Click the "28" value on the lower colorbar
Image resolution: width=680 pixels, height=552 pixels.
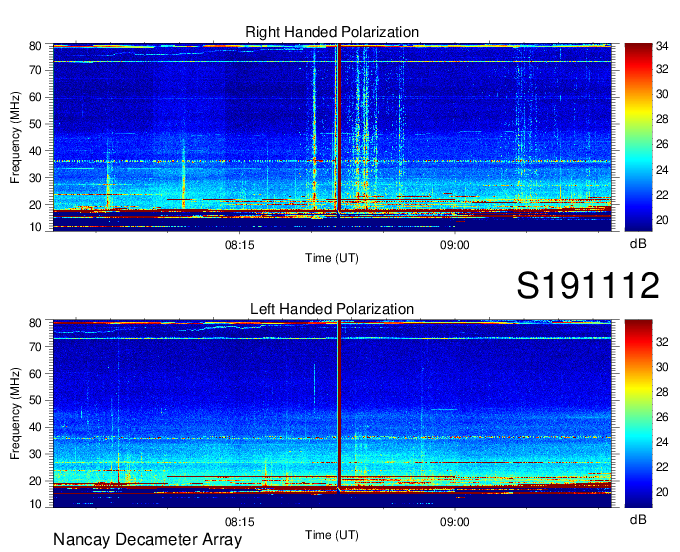662,392
